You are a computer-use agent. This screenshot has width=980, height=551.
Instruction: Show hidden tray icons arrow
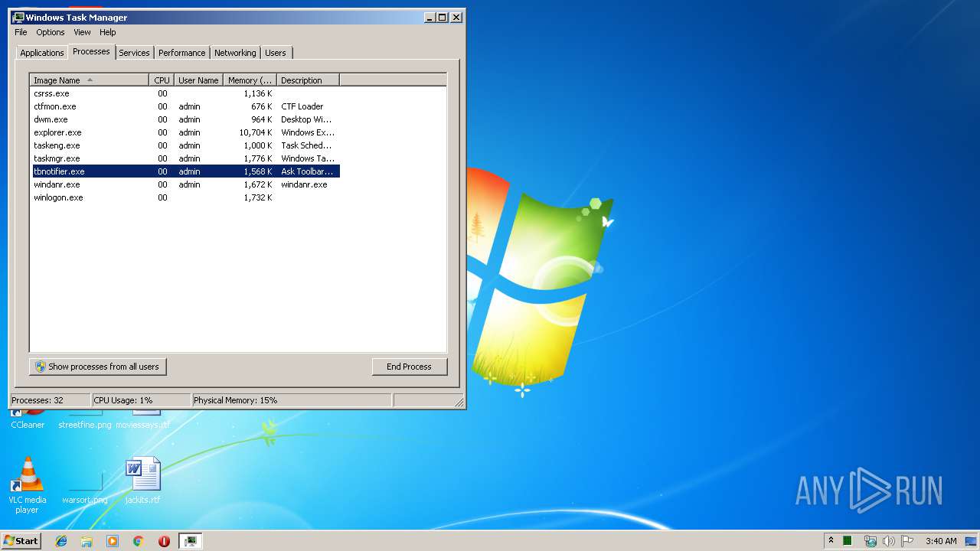(831, 541)
